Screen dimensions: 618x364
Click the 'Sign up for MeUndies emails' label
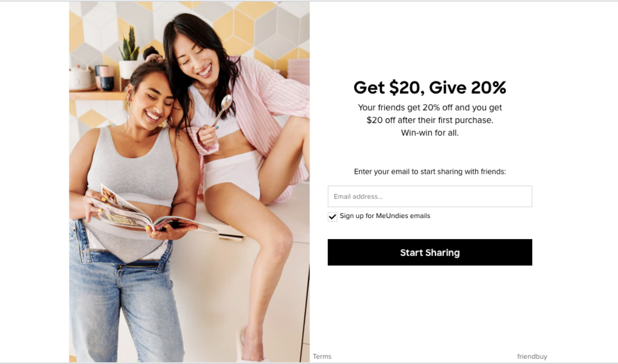point(385,216)
